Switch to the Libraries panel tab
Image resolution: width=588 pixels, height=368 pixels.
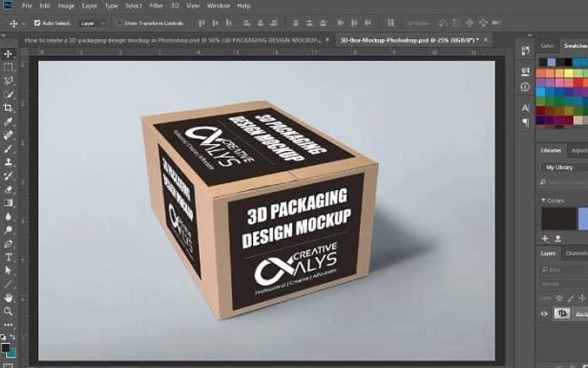(551, 150)
